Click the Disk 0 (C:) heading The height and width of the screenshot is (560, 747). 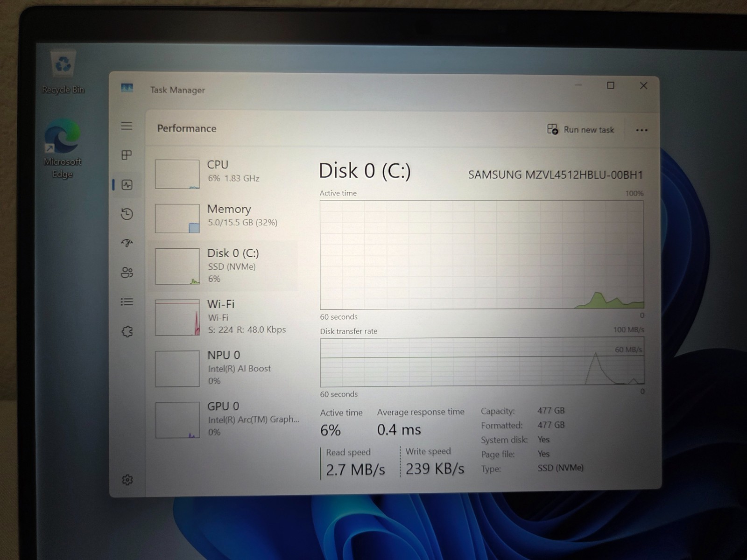pos(365,171)
